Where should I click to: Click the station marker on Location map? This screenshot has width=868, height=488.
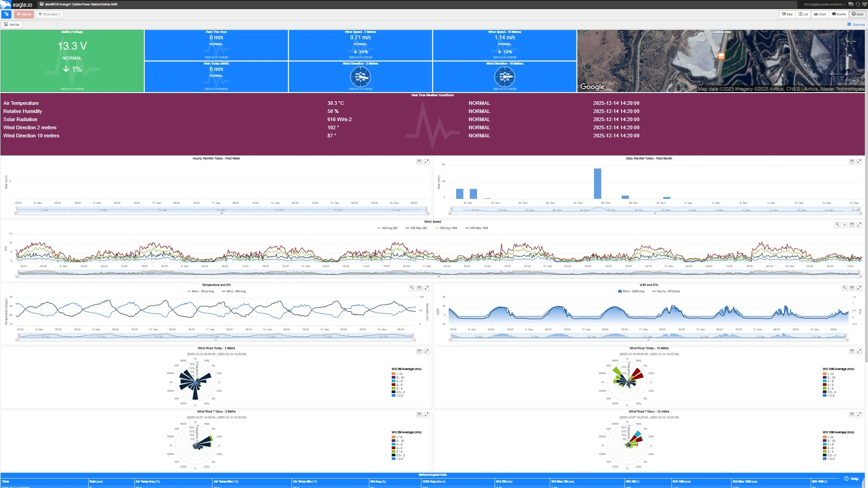721,56
